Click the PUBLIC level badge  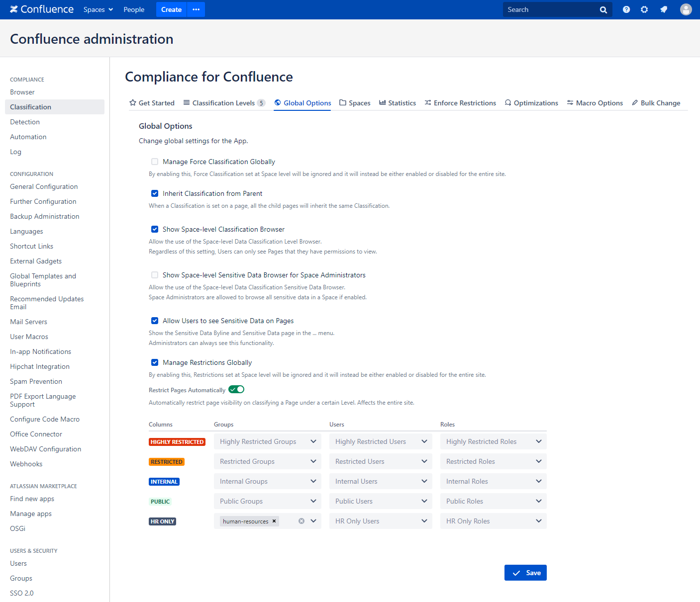[x=160, y=502]
